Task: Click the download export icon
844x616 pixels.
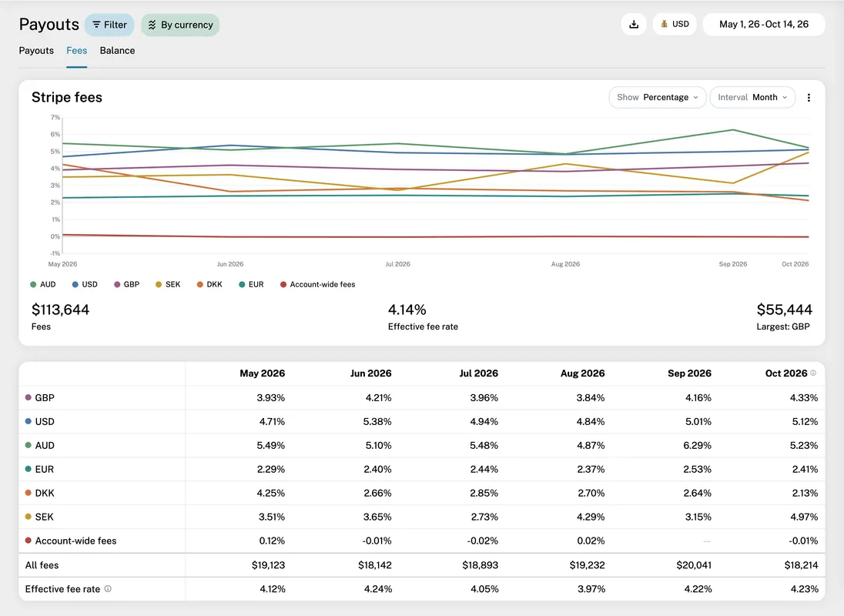Action: coord(634,24)
